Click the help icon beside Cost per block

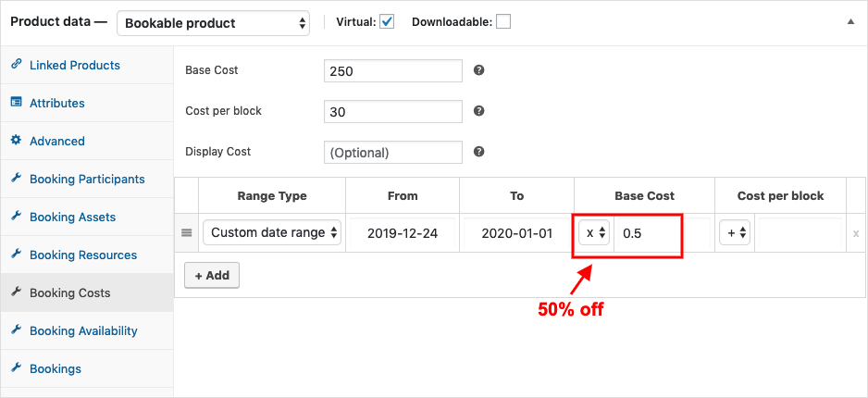(x=479, y=111)
